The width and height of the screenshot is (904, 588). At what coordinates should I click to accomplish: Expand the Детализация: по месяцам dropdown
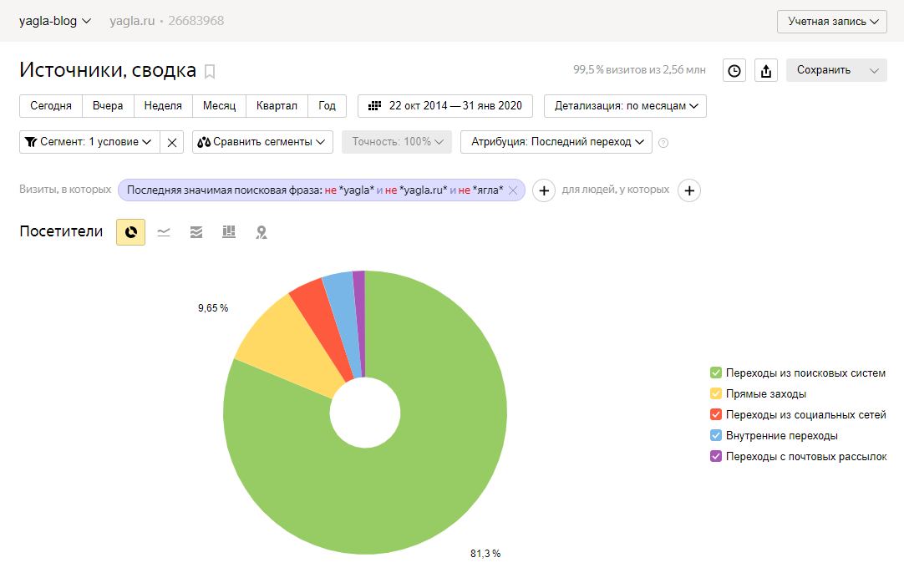coord(625,106)
